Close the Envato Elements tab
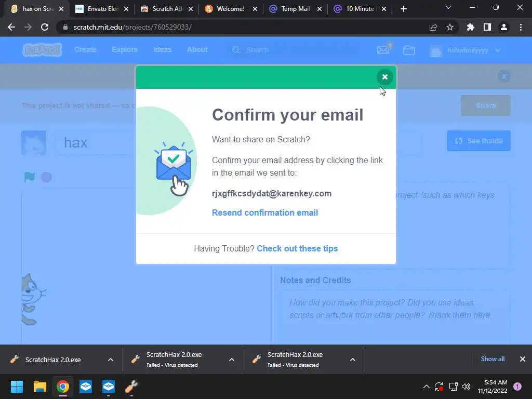 pos(126,9)
